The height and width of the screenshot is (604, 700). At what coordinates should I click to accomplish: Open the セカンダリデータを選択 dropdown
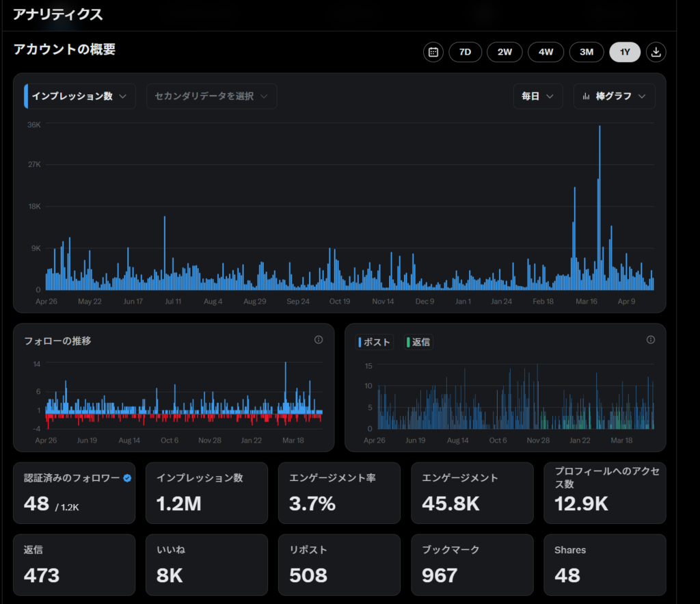[x=211, y=96]
